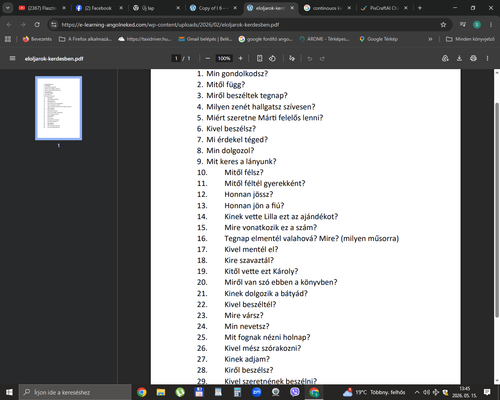
Task: Save the PDF to Google Drive
Action: (445, 58)
